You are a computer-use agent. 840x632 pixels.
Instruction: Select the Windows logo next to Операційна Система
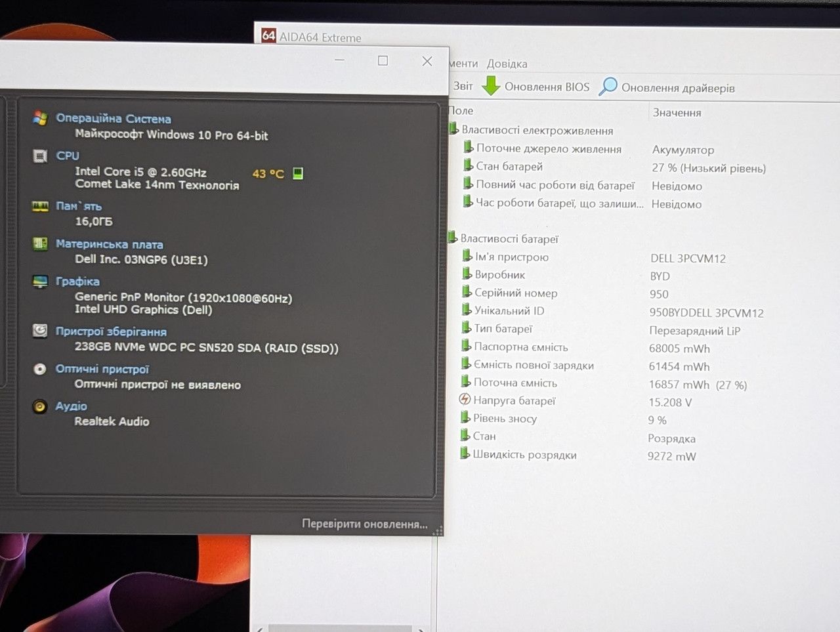[x=40, y=118]
